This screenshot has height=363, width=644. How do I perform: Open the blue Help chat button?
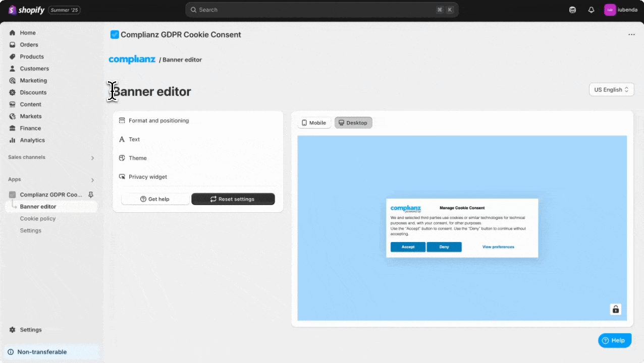coord(614,341)
